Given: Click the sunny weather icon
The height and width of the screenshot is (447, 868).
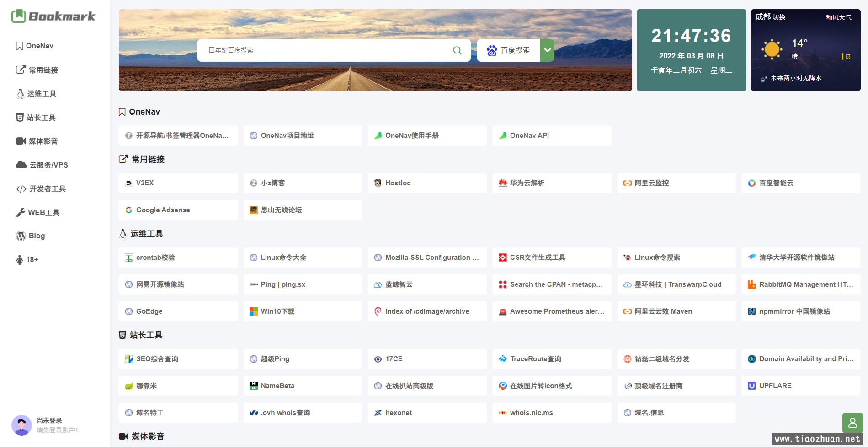Looking at the screenshot, I should 772,49.
